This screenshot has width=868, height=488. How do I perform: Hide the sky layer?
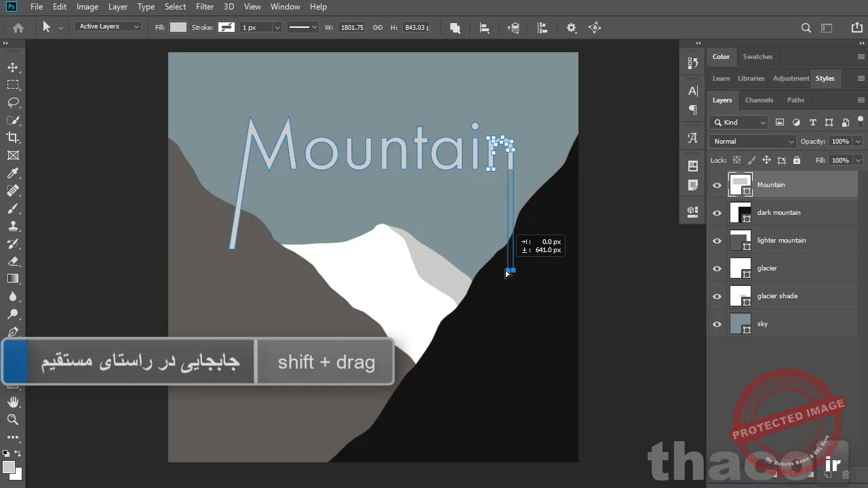(x=717, y=324)
